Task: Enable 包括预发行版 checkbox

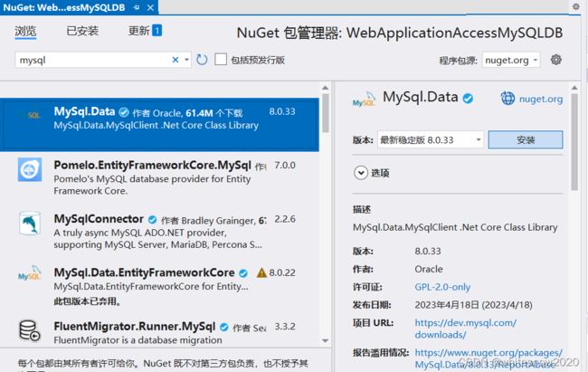Action: [x=221, y=60]
